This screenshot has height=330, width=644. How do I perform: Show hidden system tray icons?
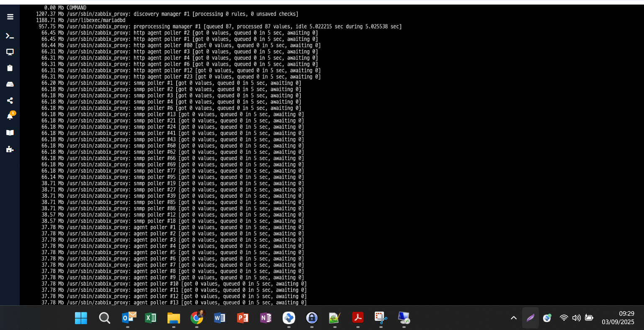click(x=514, y=318)
